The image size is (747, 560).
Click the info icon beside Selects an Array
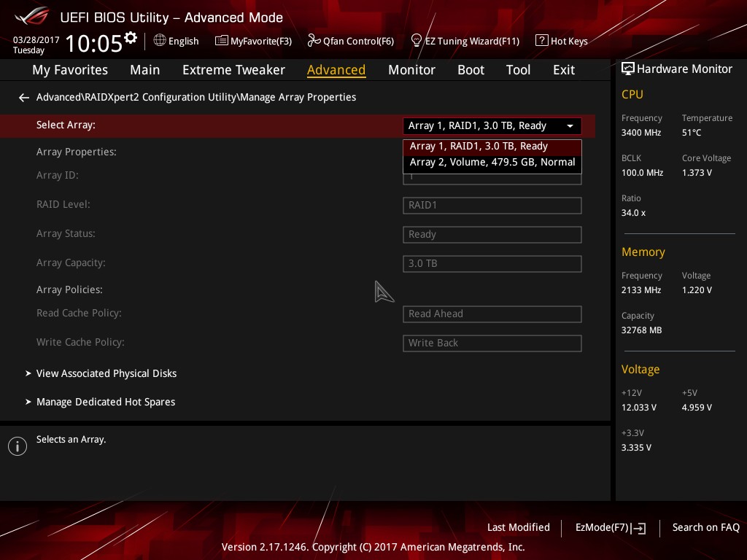pyautogui.click(x=17, y=446)
